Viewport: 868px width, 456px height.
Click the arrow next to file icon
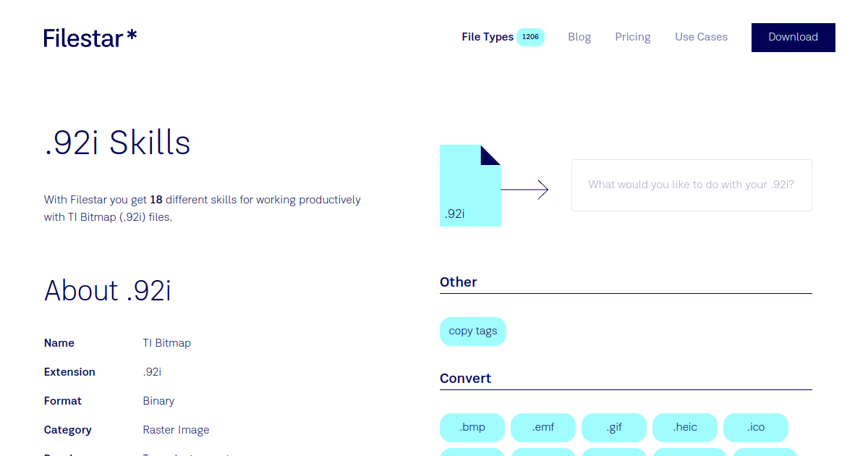point(524,190)
